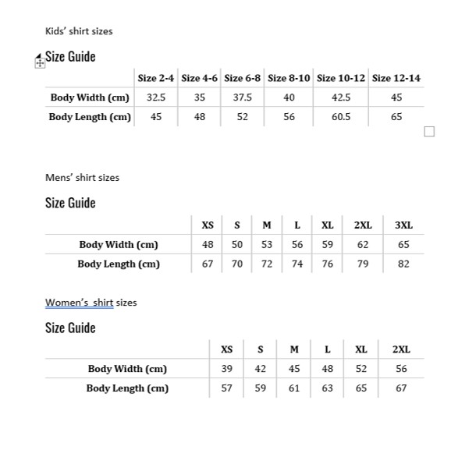Select the "2XL" header in the women's table
Viewport: 476px width, 450px height.
click(x=401, y=349)
